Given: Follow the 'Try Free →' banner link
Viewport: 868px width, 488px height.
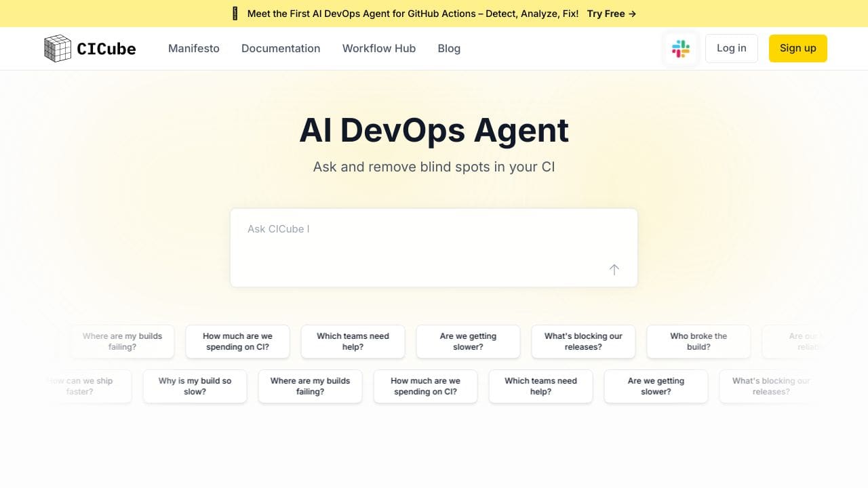Looking at the screenshot, I should pyautogui.click(x=612, y=14).
